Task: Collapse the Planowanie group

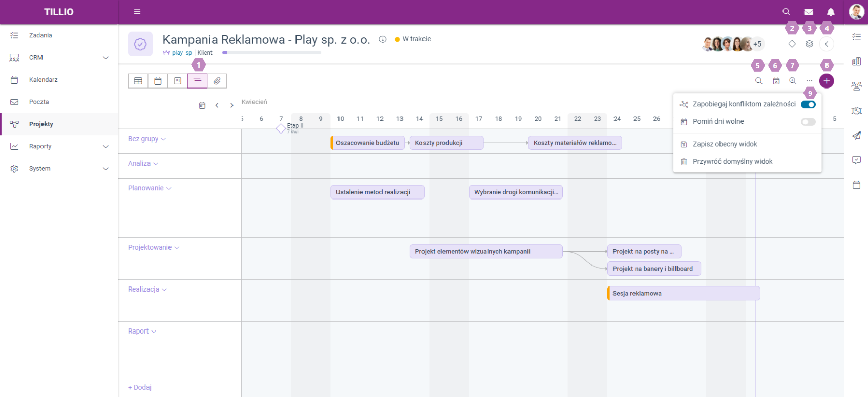Action: coord(150,188)
